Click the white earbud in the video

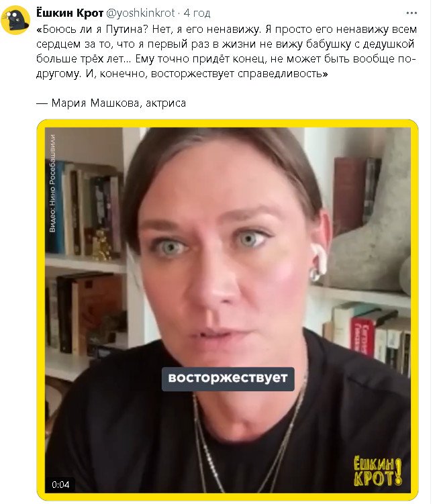point(318,262)
